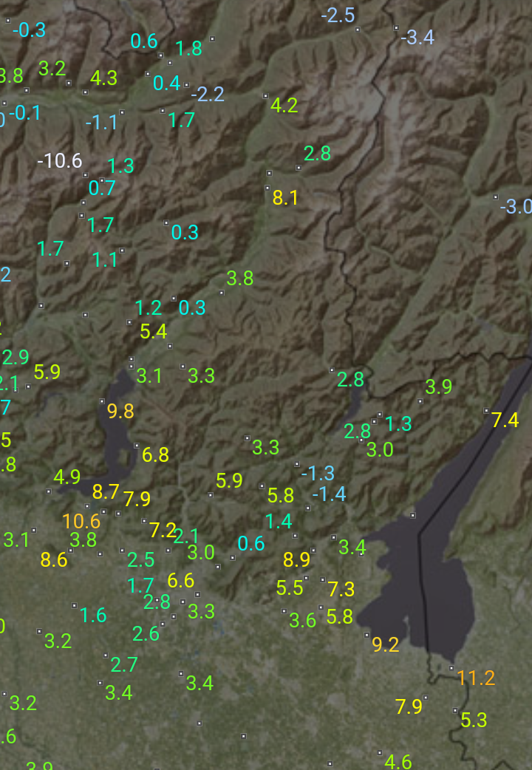The height and width of the screenshot is (770, 532).
Task: Click the 6.8 reading by the lake
Action: tap(155, 454)
